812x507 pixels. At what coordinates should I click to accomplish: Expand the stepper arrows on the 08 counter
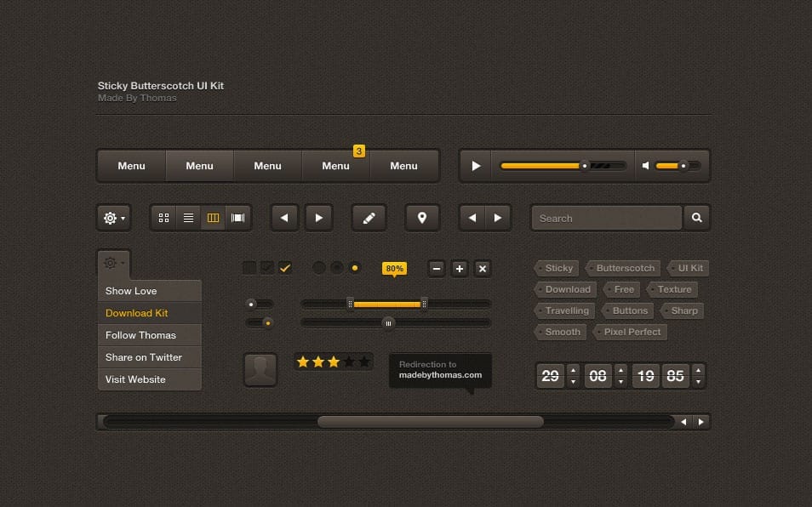pos(620,375)
